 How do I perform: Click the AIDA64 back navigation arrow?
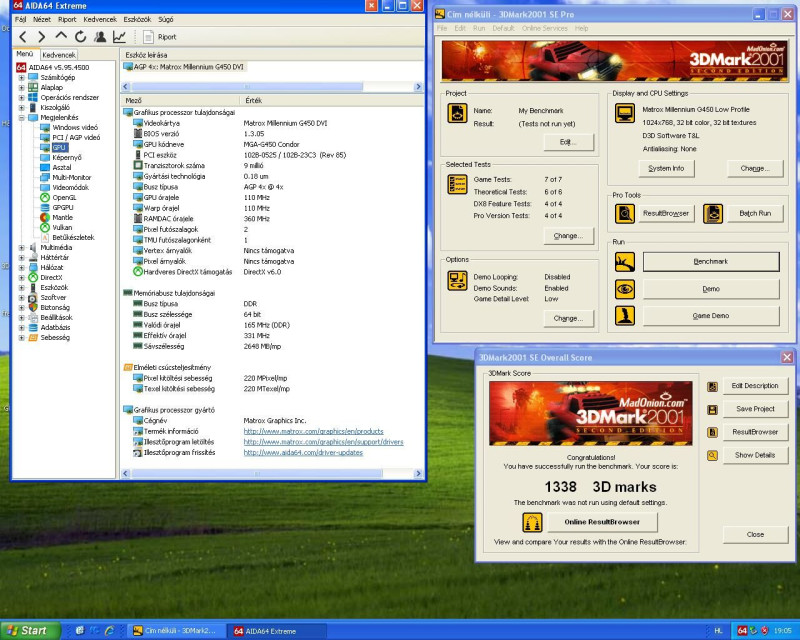point(24,36)
